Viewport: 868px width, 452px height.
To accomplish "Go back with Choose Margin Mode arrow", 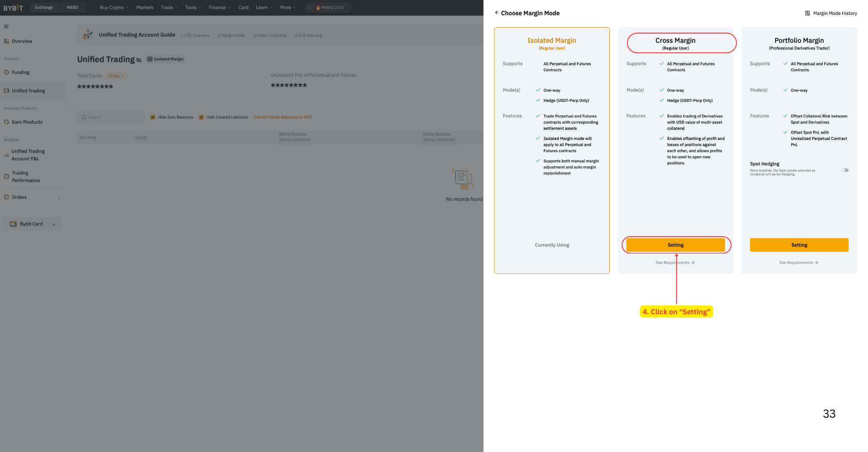I will (497, 13).
